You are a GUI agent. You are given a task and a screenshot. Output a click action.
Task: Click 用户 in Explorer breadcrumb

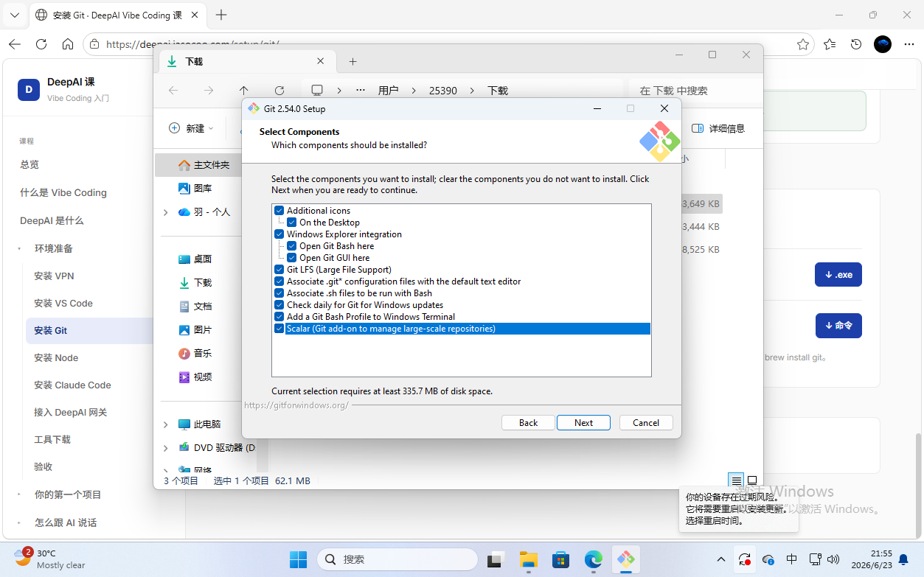388,91
